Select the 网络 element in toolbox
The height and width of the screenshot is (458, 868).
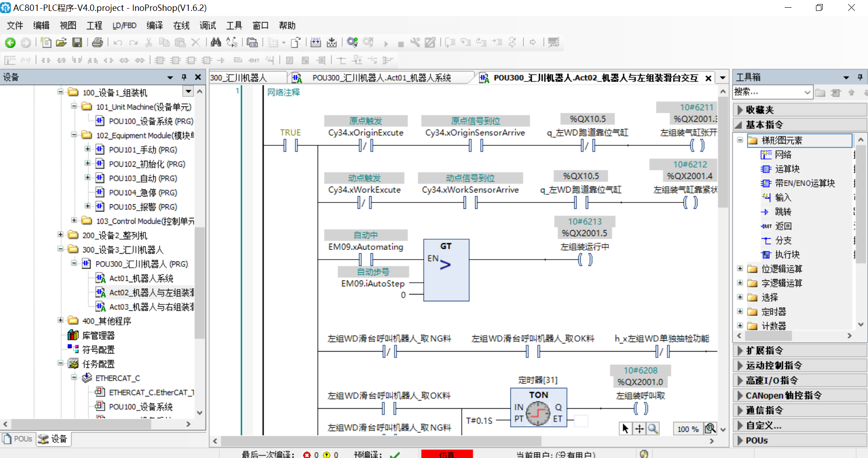776,155
